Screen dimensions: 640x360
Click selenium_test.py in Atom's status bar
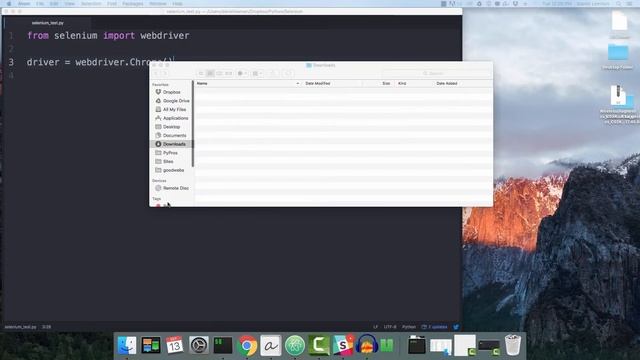coord(20,327)
